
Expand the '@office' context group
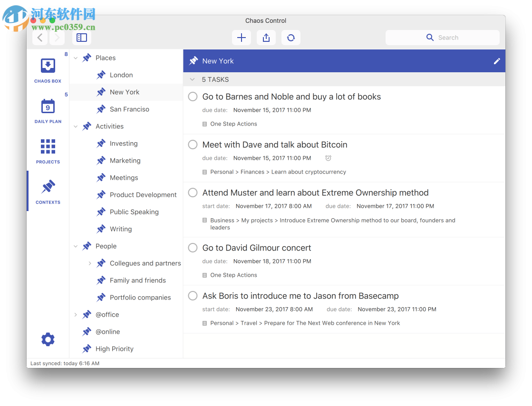pyautogui.click(x=76, y=314)
